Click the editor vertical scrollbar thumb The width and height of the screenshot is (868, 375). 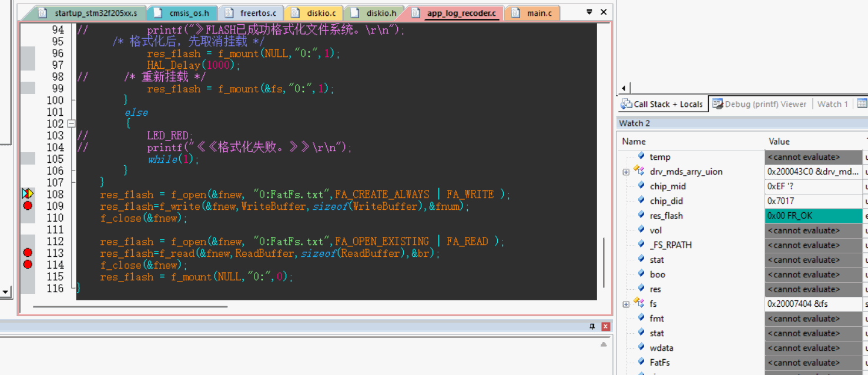[x=604, y=263]
